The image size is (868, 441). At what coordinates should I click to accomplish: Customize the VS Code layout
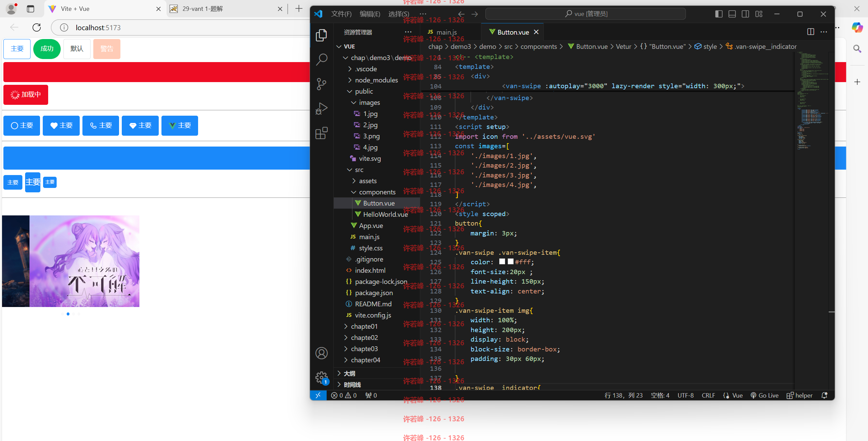click(x=759, y=14)
